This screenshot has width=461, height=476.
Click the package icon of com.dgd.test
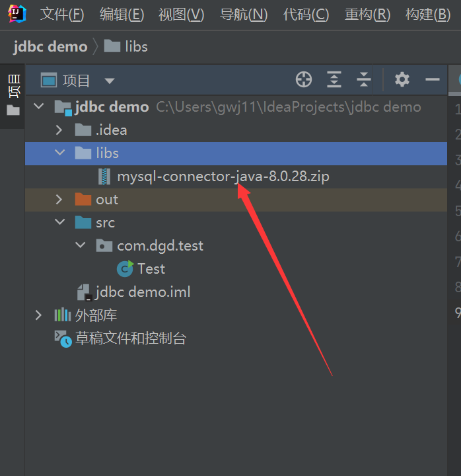point(104,245)
